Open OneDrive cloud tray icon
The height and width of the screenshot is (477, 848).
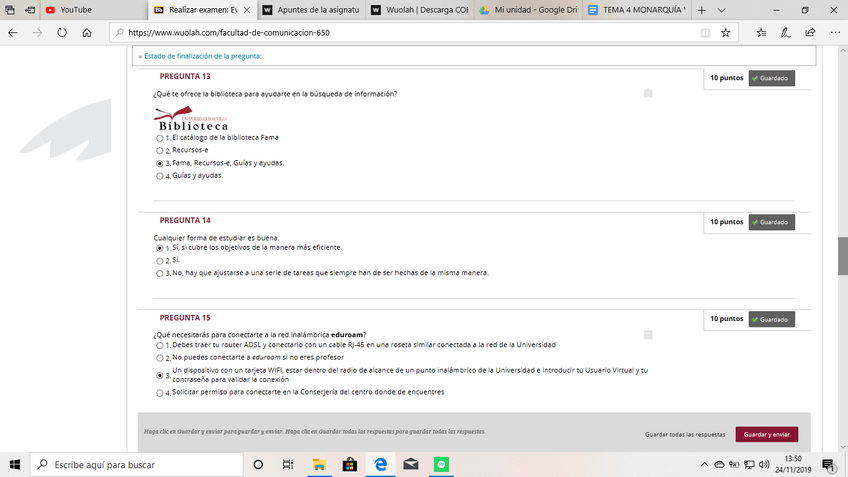coord(719,465)
